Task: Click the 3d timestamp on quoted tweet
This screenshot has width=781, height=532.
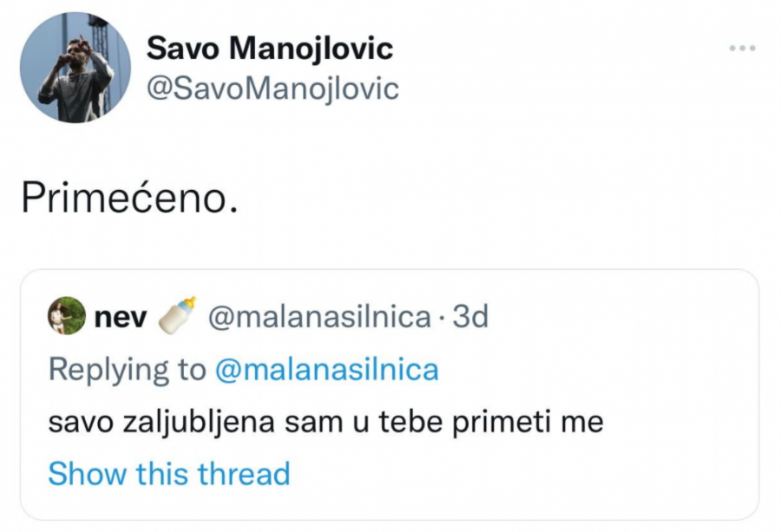Action: click(x=471, y=318)
